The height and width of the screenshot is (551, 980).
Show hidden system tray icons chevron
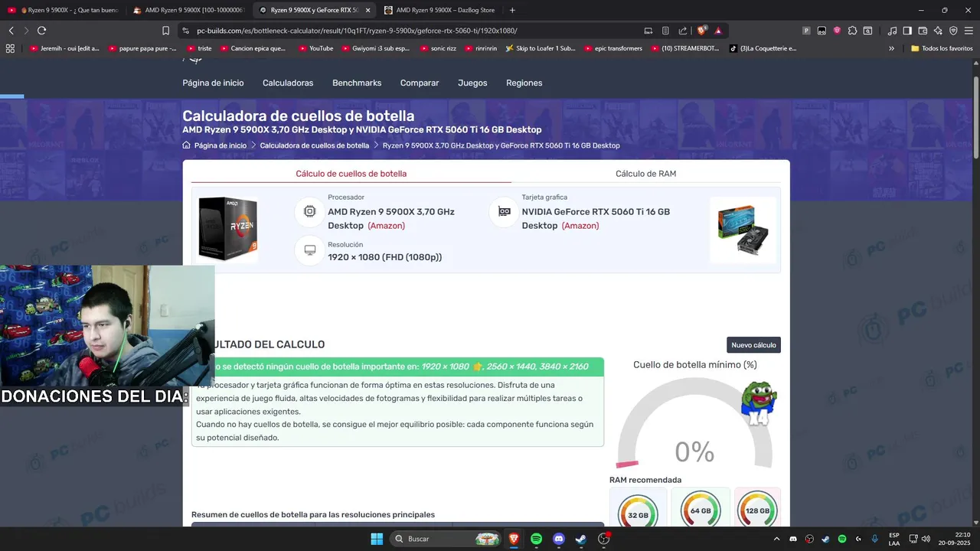776,539
